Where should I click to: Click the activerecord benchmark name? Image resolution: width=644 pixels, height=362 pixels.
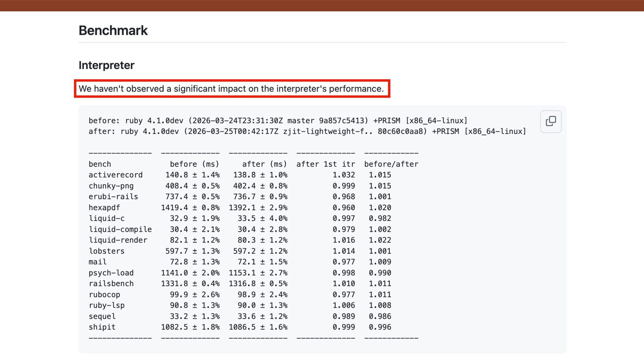coord(115,175)
